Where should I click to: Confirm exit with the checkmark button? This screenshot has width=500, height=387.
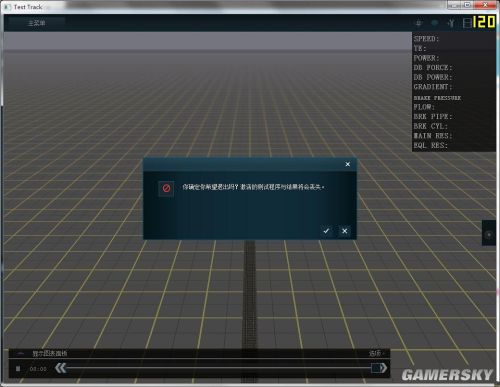pyautogui.click(x=326, y=231)
